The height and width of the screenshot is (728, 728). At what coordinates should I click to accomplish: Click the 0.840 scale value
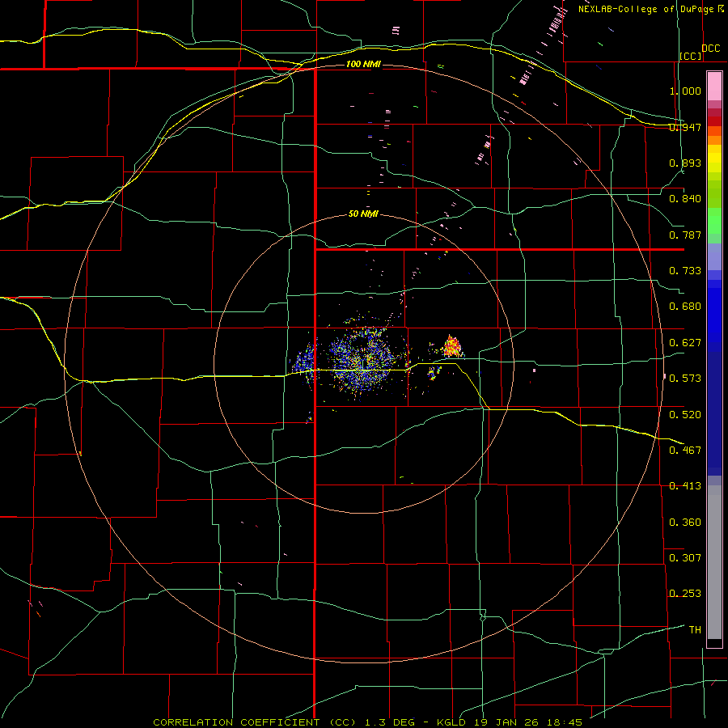[x=685, y=199]
